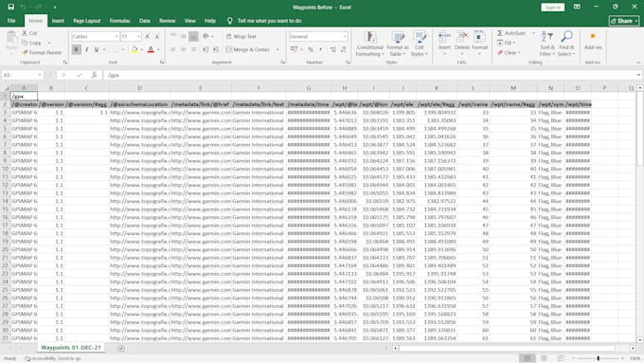Switch to the Formulas tab
Screen dimensions: 644x363
[x=119, y=21]
